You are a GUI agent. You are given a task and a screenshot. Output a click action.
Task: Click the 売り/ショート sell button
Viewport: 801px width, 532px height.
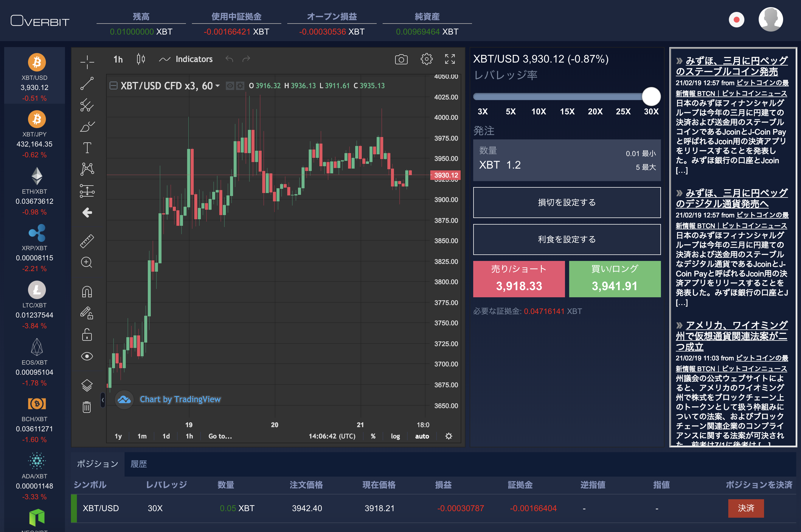pyautogui.click(x=519, y=279)
